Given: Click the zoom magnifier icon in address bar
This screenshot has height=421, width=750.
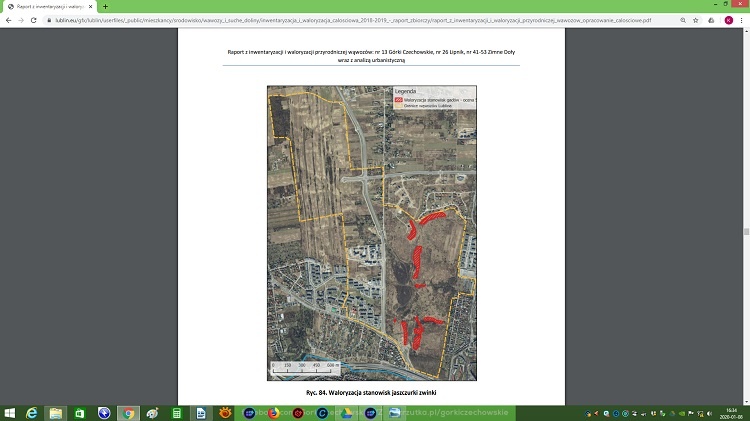Looking at the screenshot, I should 683,20.
